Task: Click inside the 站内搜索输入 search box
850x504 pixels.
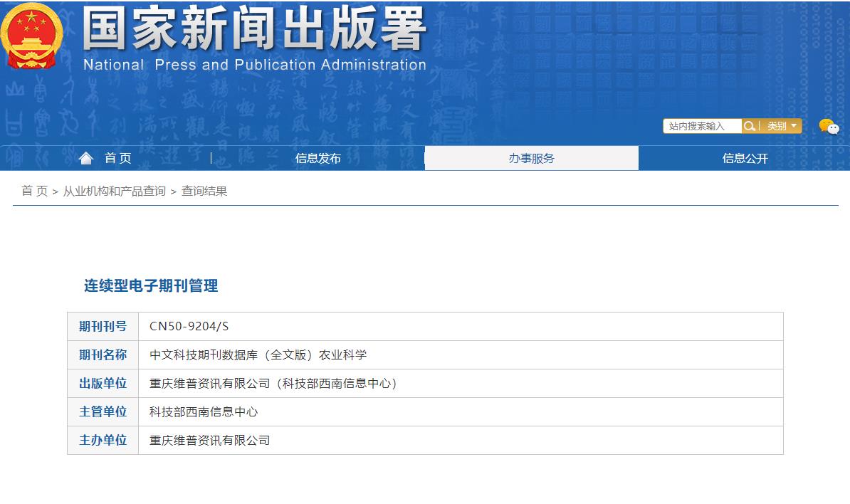Action: coord(701,125)
